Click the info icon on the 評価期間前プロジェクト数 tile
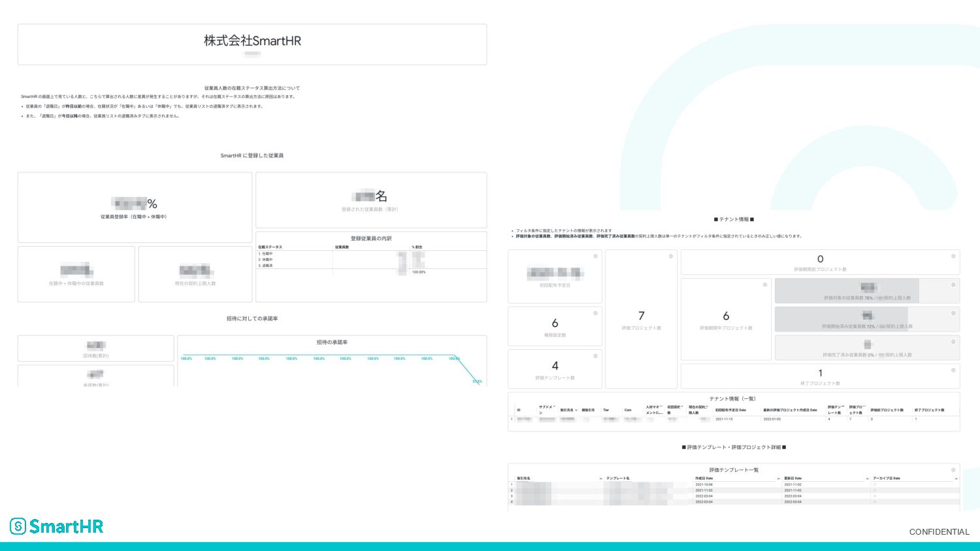This screenshot has width=980, height=551. [x=953, y=256]
